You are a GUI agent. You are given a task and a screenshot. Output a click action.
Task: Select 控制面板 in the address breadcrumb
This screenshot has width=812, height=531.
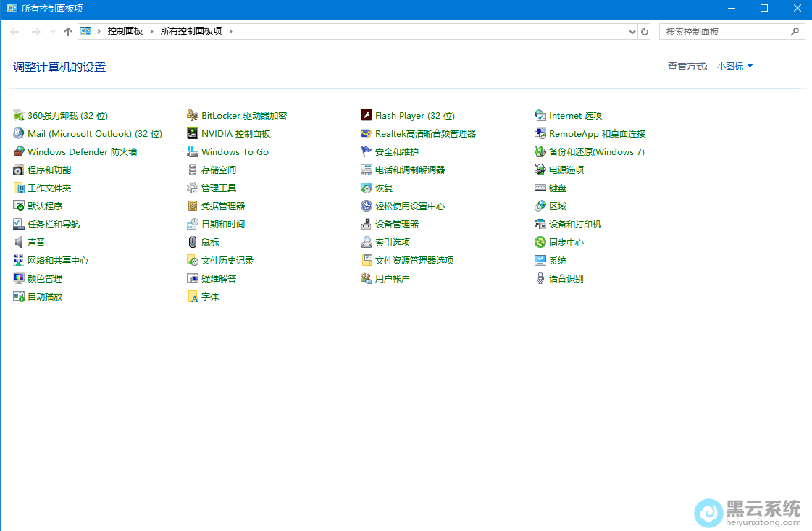(125, 31)
